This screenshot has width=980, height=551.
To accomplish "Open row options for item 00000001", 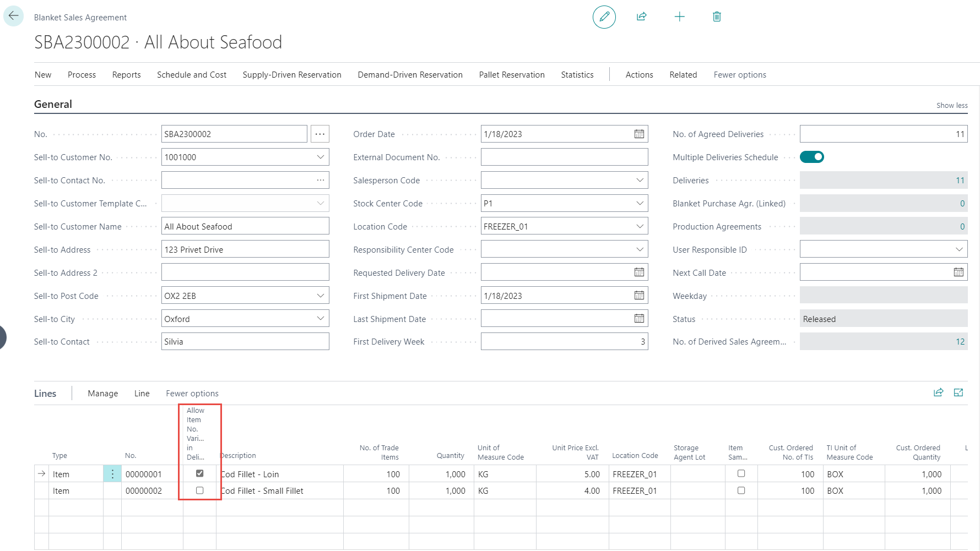I will point(112,474).
